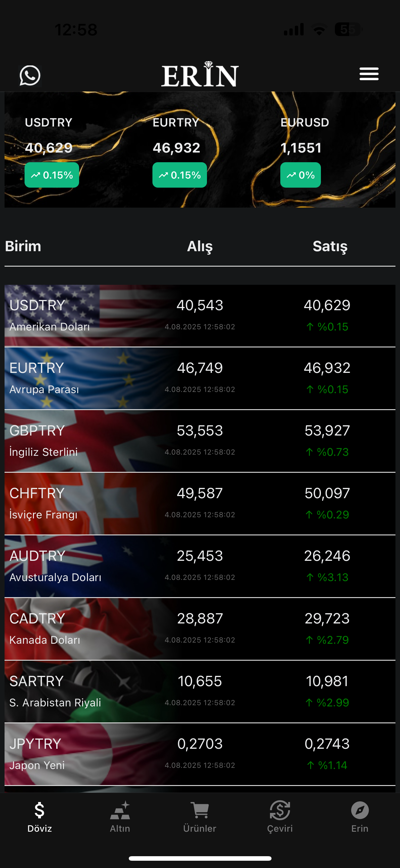Select the GBPTRY İngiliz Sterlini row
Viewport: 400px width, 868px height.
200,441
